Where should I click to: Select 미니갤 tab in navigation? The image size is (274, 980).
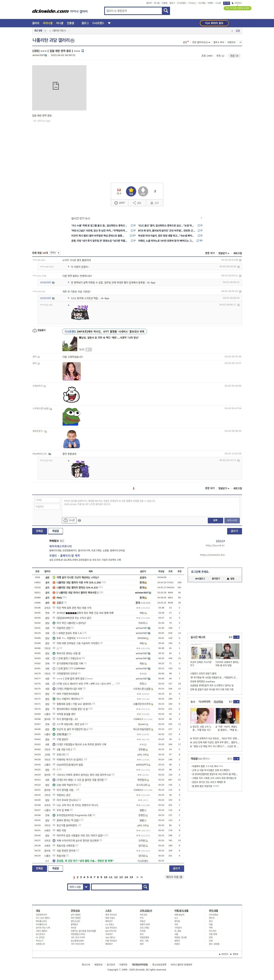[x=60, y=23]
